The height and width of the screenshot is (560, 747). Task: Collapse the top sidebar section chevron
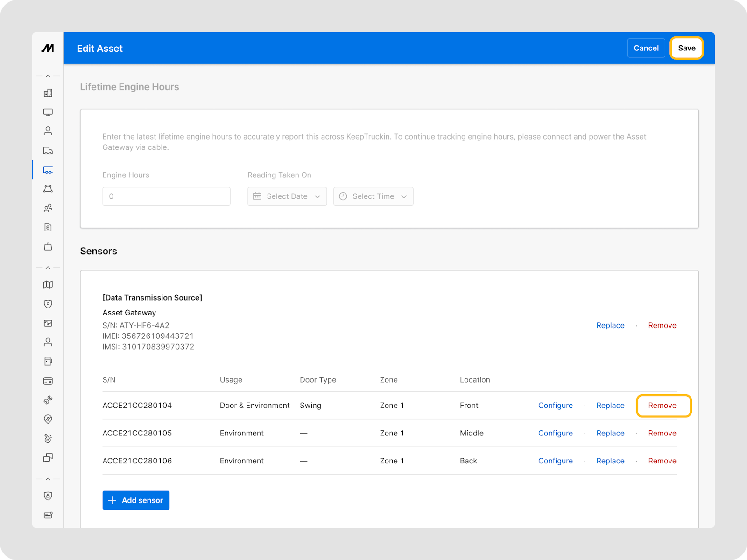(x=48, y=76)
